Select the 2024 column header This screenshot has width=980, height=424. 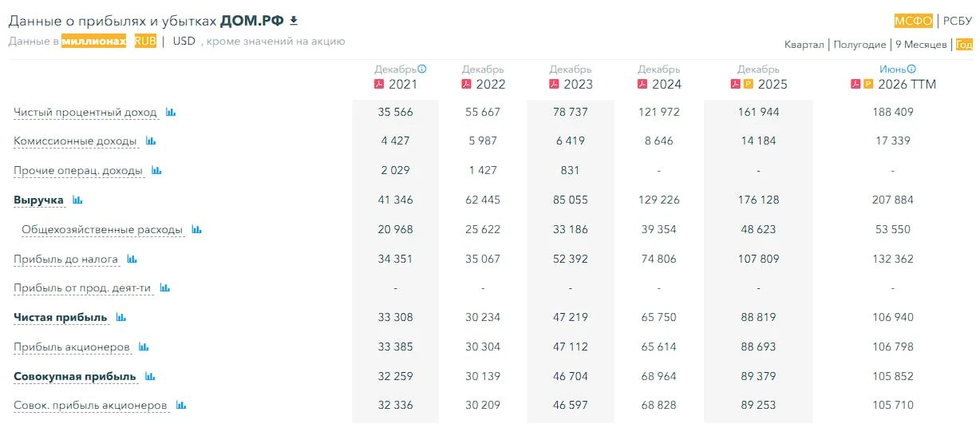666,85
